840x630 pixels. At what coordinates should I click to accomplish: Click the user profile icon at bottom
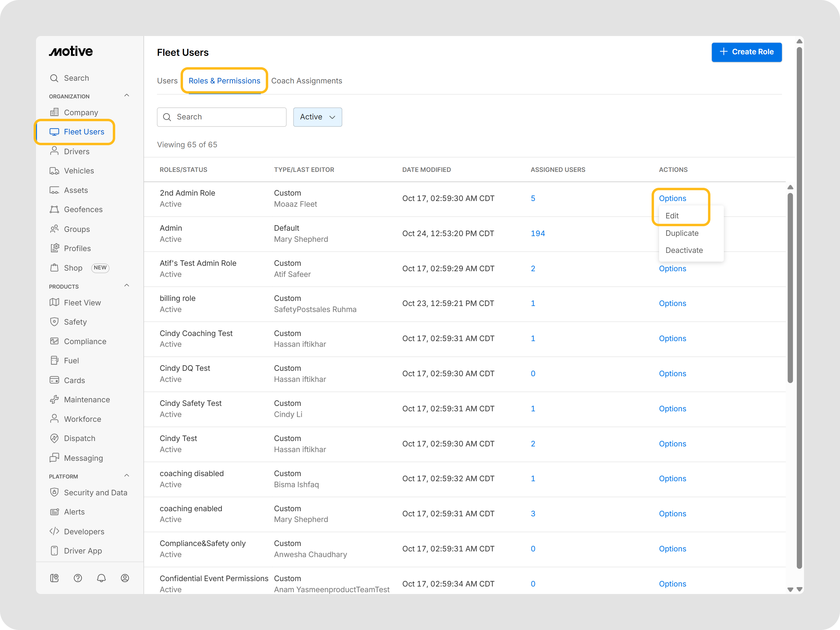(x=124, y=577)
